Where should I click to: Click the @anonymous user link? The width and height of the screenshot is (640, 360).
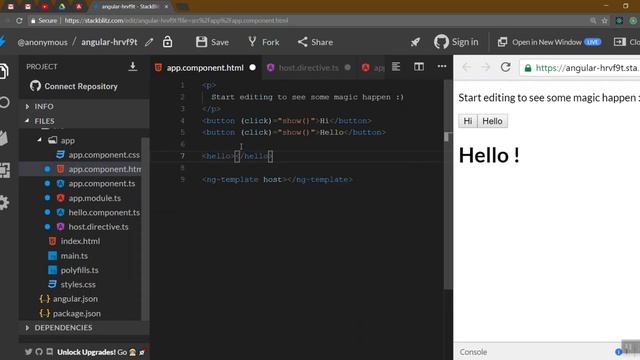click(42, 42)
